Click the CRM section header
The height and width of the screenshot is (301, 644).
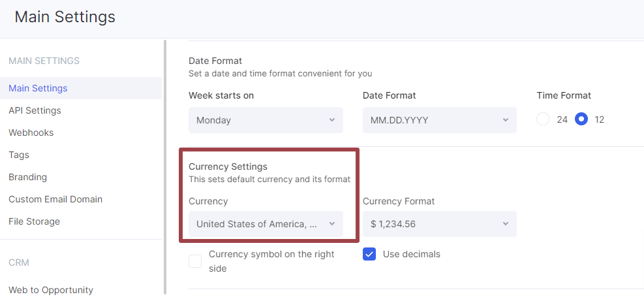point(19,262)
